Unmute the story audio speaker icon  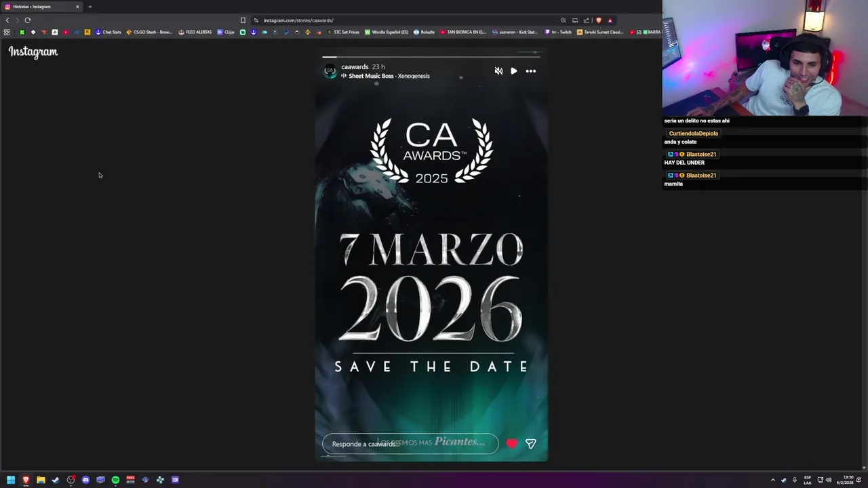point(498,71)
